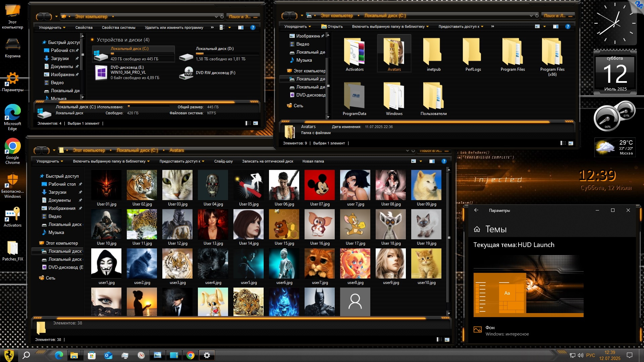Open Предоставить доступ к dropdown in Avatars window
The width and height of the screenshot is (644, 362).
[x=181, y=161]
